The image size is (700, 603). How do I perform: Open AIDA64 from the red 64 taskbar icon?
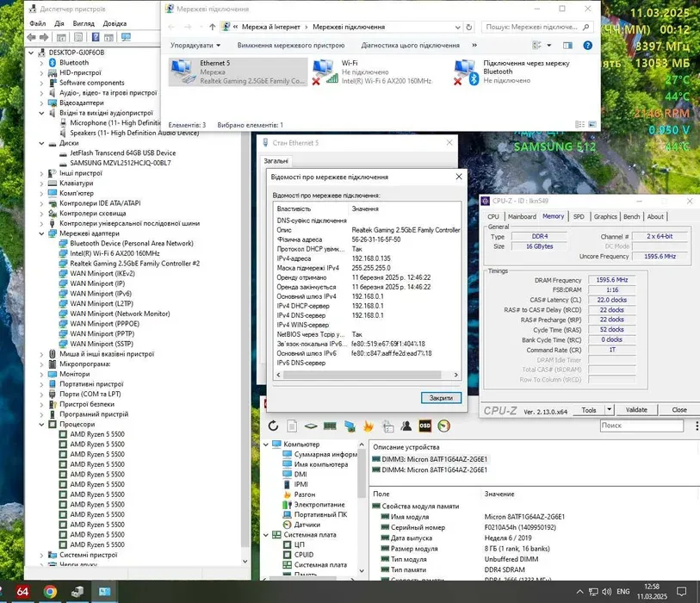point(22,592)
